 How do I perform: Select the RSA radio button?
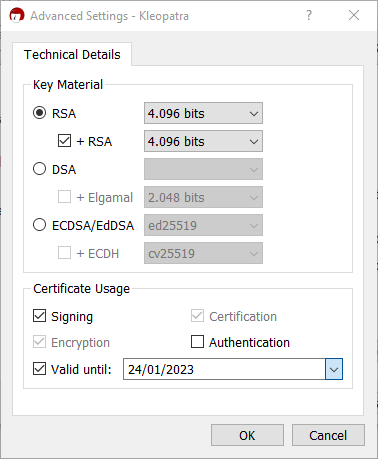pos(39,113)
